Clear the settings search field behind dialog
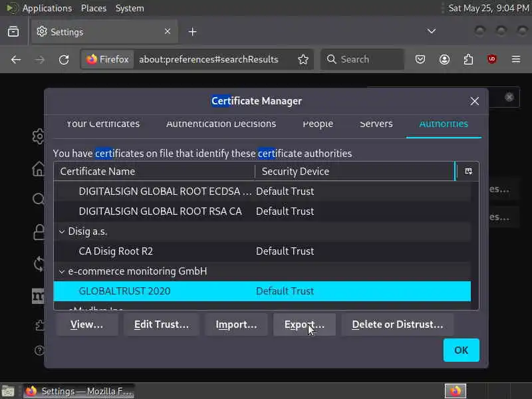The width and height of the screenshot is (532, 399). (x=509, y=97)
